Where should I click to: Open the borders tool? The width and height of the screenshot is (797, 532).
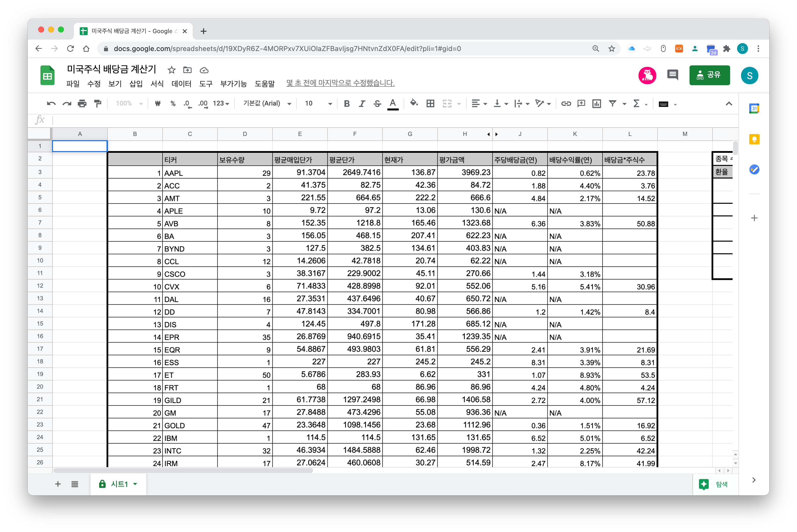[x=430, y=104]
